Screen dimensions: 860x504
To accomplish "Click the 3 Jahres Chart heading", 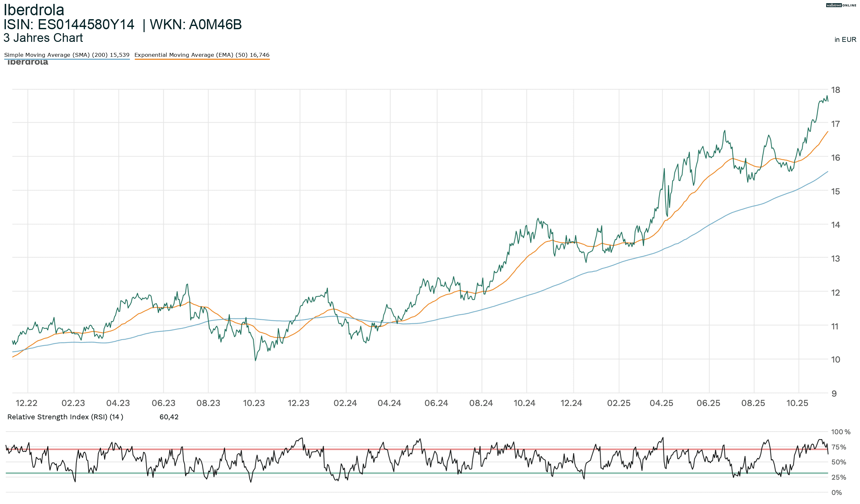I will pos(43,38).
